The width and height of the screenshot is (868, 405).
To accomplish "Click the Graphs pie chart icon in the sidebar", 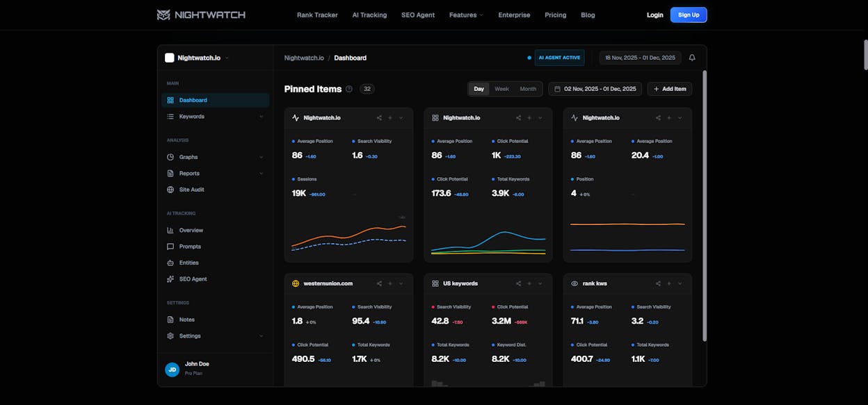I will 170,157.
